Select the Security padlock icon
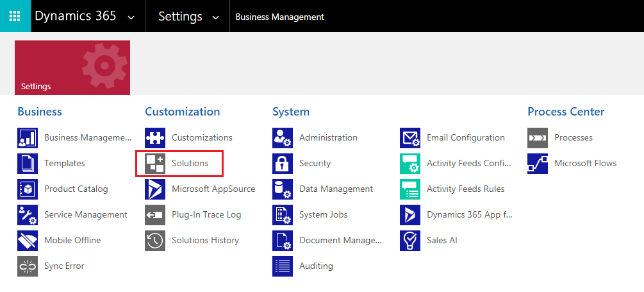The image size is (644, 292). click(283, 163)
